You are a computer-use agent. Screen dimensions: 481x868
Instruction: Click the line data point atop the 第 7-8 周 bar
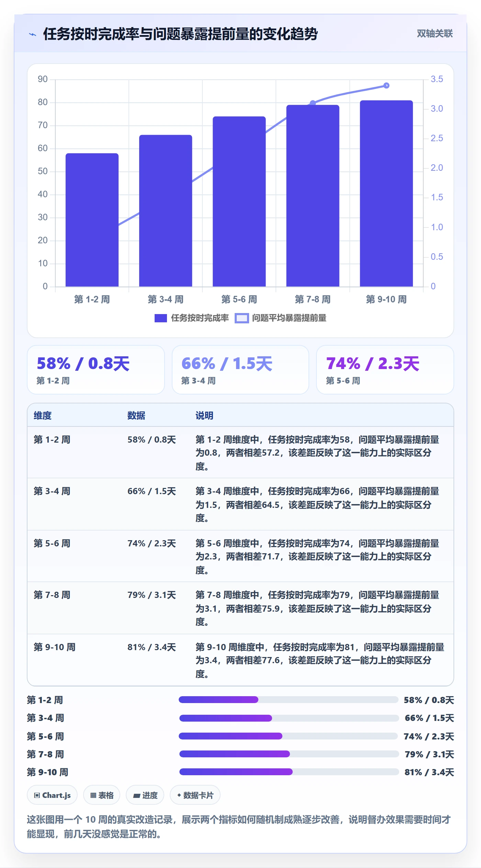coord(313,103)
